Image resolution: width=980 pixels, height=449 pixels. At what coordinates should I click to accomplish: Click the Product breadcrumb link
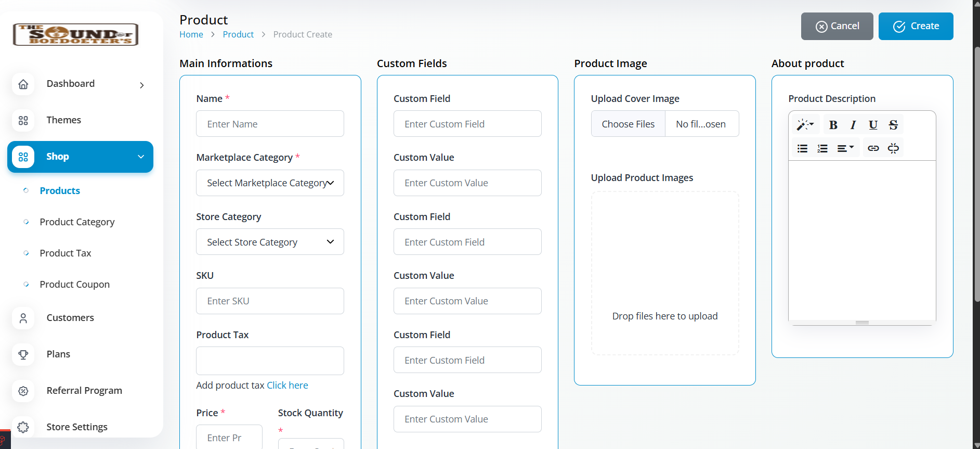tap(238, 34)
